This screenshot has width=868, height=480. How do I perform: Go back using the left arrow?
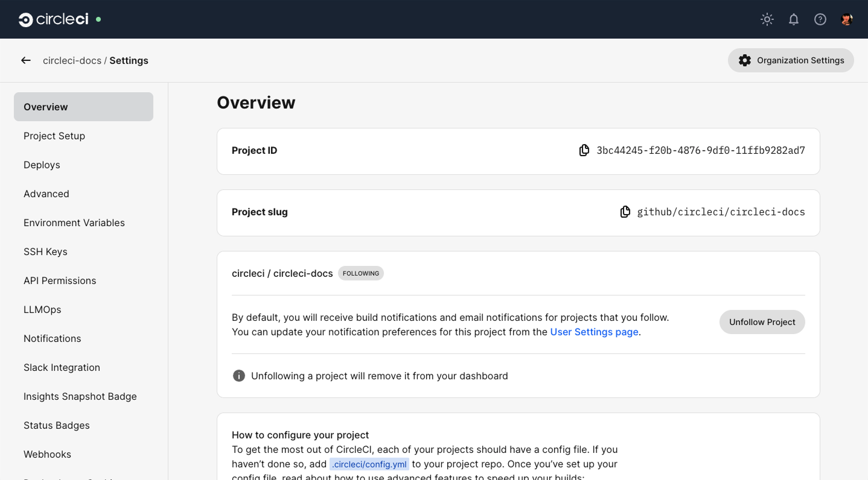(25, 60)
